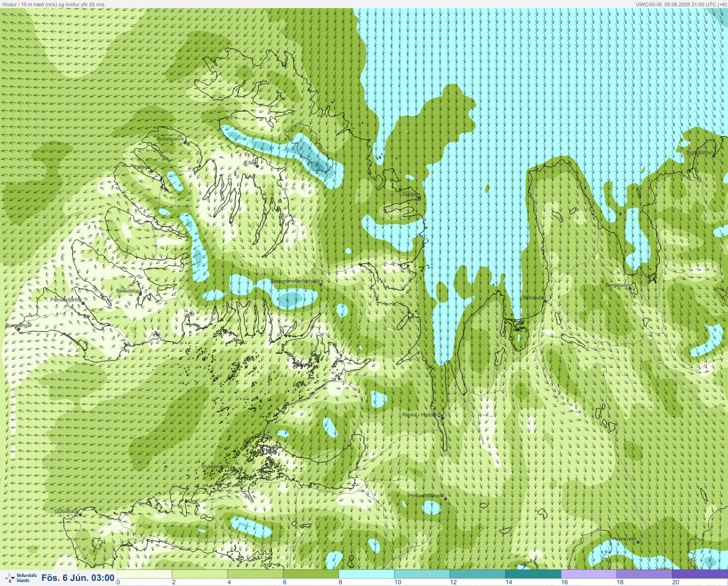Select the 16–18 m/s light purple swatch

point(589,574)
